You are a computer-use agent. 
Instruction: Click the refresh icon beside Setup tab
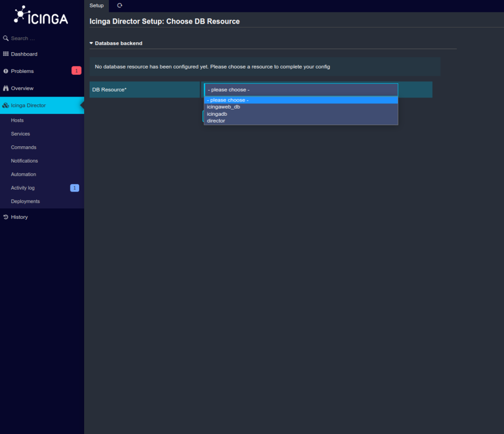point(120,5)
